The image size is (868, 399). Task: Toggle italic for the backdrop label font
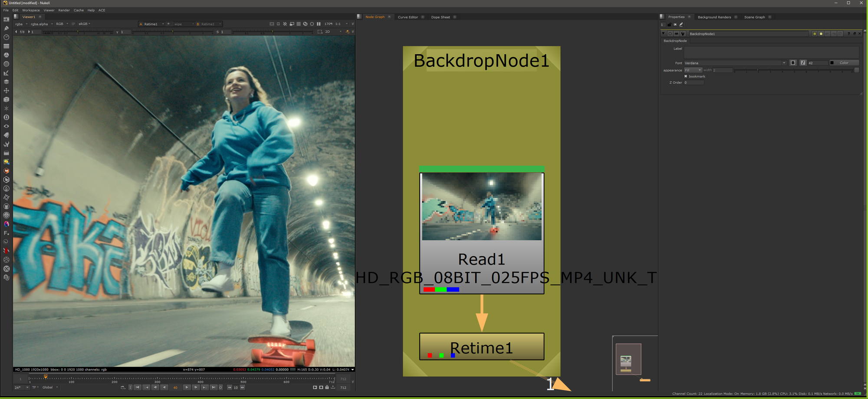803,63
